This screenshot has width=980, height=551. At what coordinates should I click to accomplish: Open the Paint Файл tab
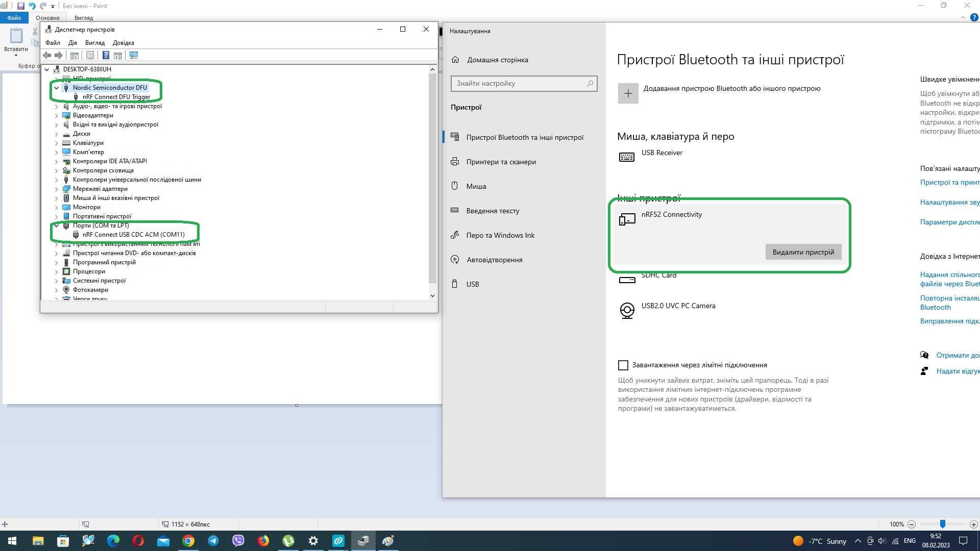click(x=14, y=17)
